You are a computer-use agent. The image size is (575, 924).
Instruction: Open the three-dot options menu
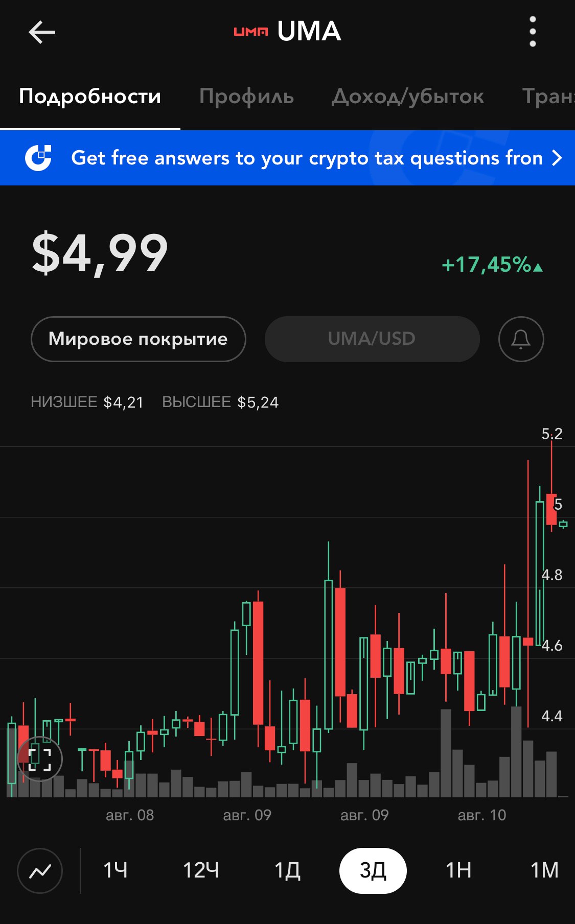tap(533, 32)
